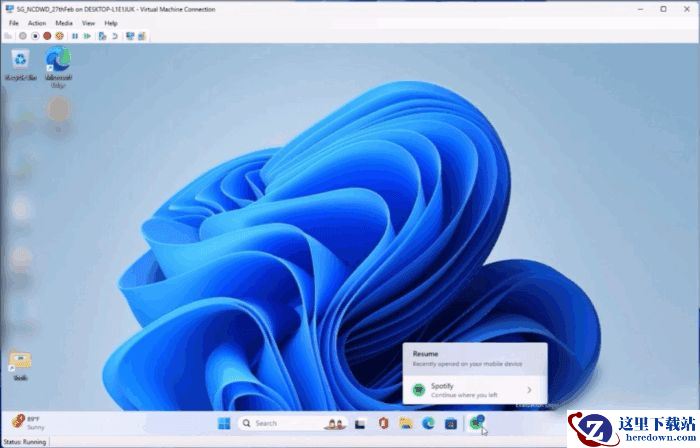700x448 pixels.
Task: Open the File menu
Action: pyautogui.click(x=14, y=22)
